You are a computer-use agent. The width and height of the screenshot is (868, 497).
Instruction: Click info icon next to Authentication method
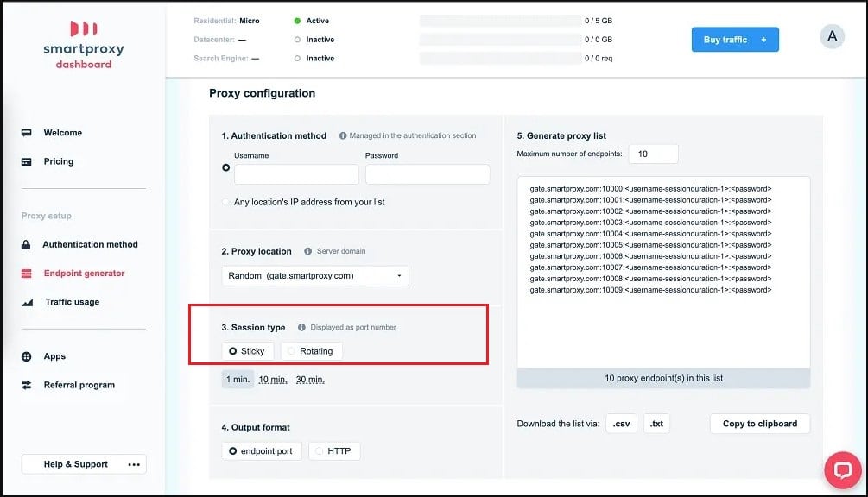pyautogui.click(x=343, y=135)
